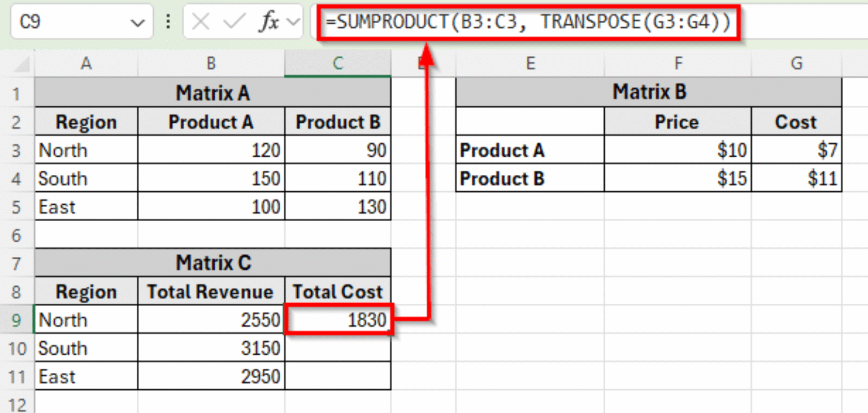Click the 'Price' header cell
Image resolution: width=868 pixels, height=413 pixels.
coord(678,121)
